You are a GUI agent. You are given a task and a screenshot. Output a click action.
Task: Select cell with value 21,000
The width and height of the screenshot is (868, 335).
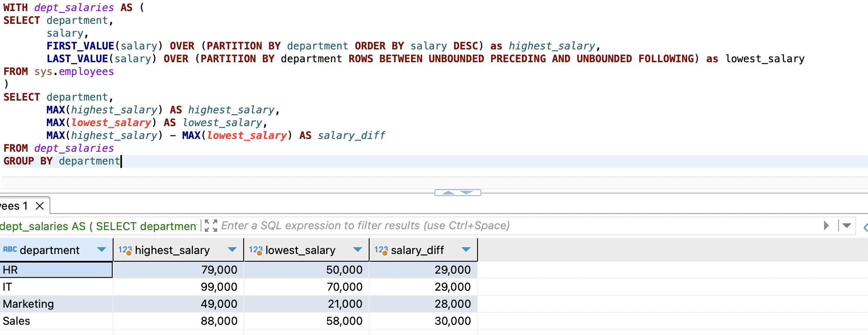[x=306, y=304]
